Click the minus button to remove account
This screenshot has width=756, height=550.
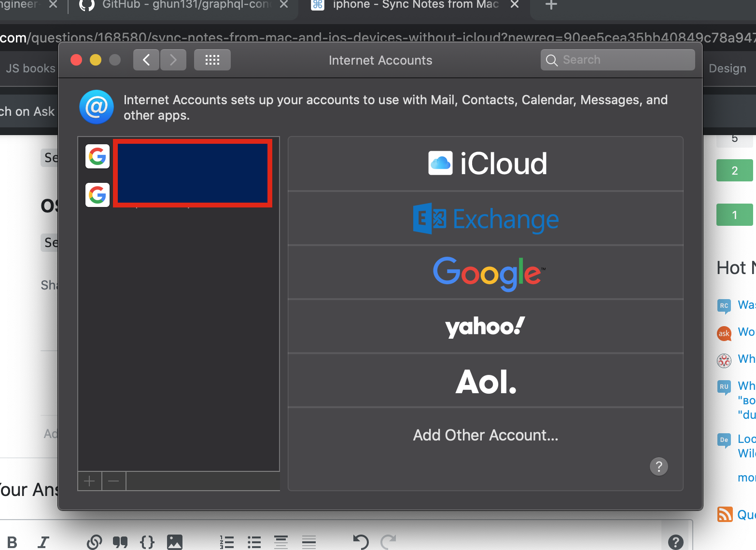(x=114, y=481)
